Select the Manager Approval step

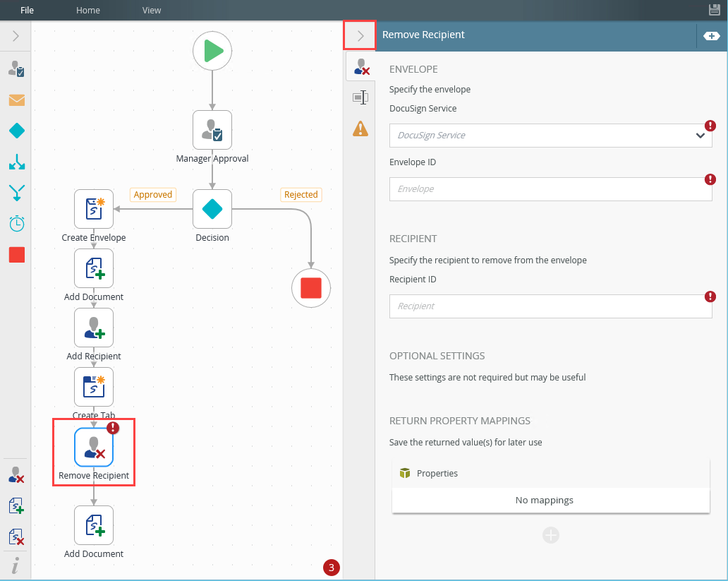pyautogui.click(x=212, y=130)
